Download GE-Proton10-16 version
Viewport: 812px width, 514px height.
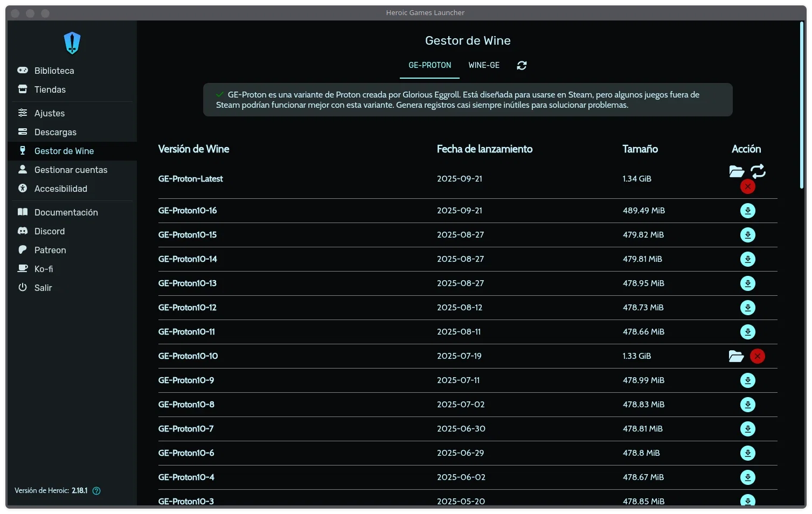(747, 211)
